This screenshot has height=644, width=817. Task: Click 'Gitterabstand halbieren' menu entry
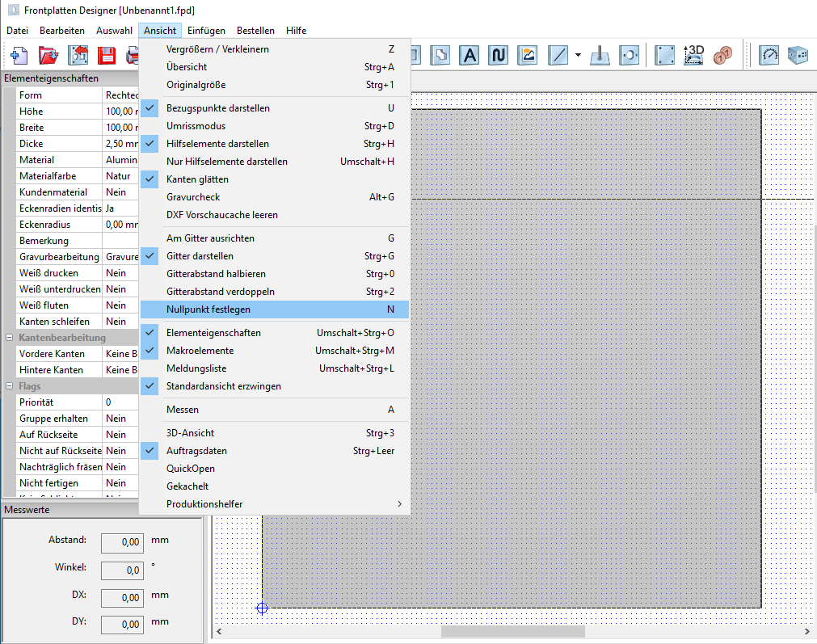point(216,274)
